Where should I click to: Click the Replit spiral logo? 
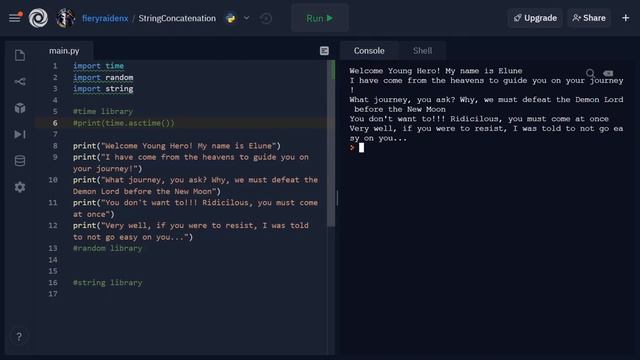pyautogui.click(x=38, y=18)
